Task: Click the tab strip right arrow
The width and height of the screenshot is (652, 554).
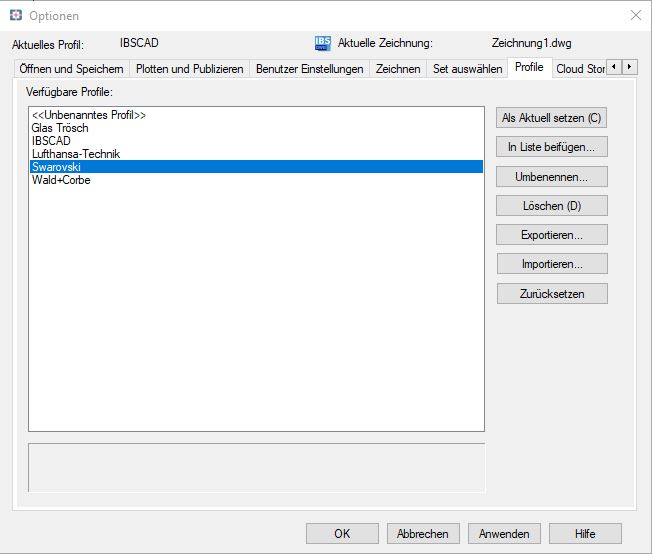Action: click(630, 67)
